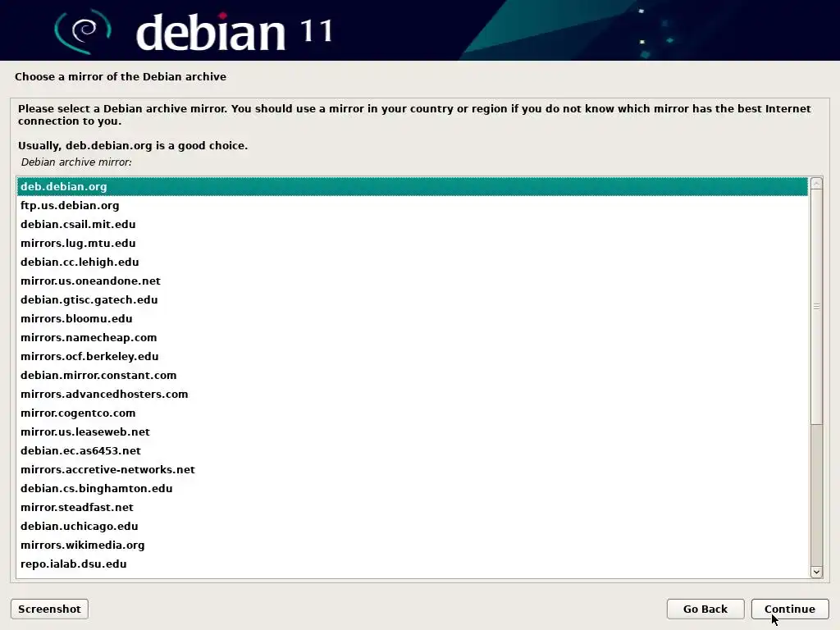Pick mirrors.lug.mtu.edu from the list

[x=412, y=243]
